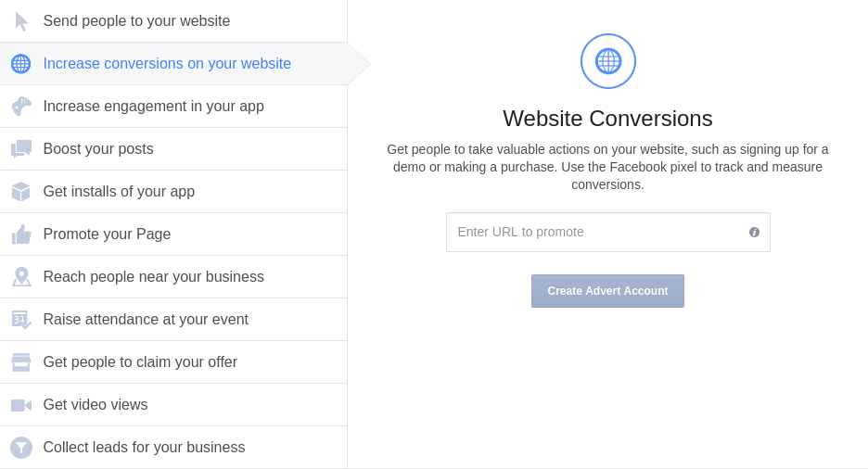Click the gamepad icon for app engagement
Screen dimensions: 868x469
20,107
